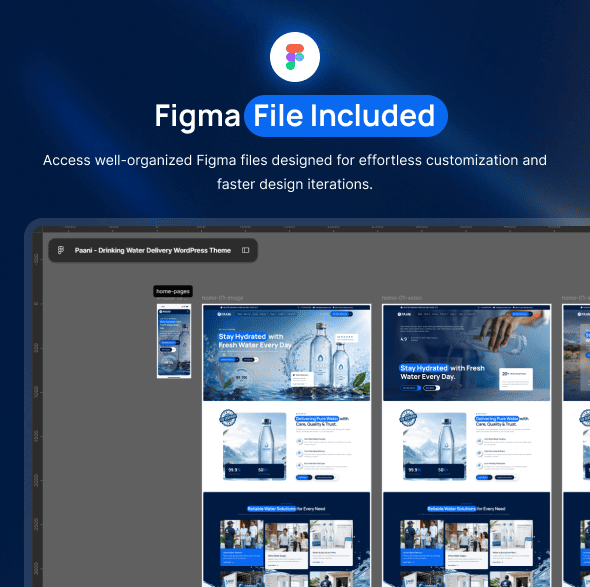Select first service card in home-01-image
The height and width of the screenshot is (587, 590).
click(x=242, y=543)
